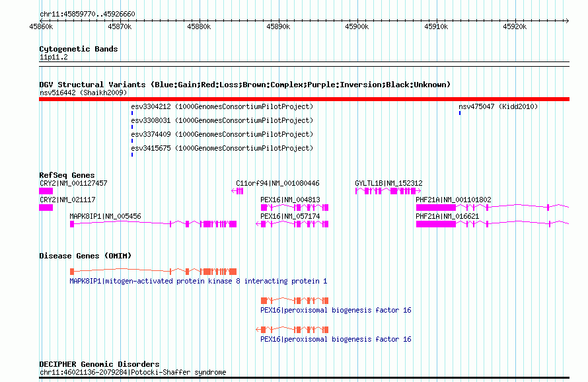Click the magenta C11orf94 transcript glyph
This screenshot has width=588, height=382.
[x=237, y=191]
